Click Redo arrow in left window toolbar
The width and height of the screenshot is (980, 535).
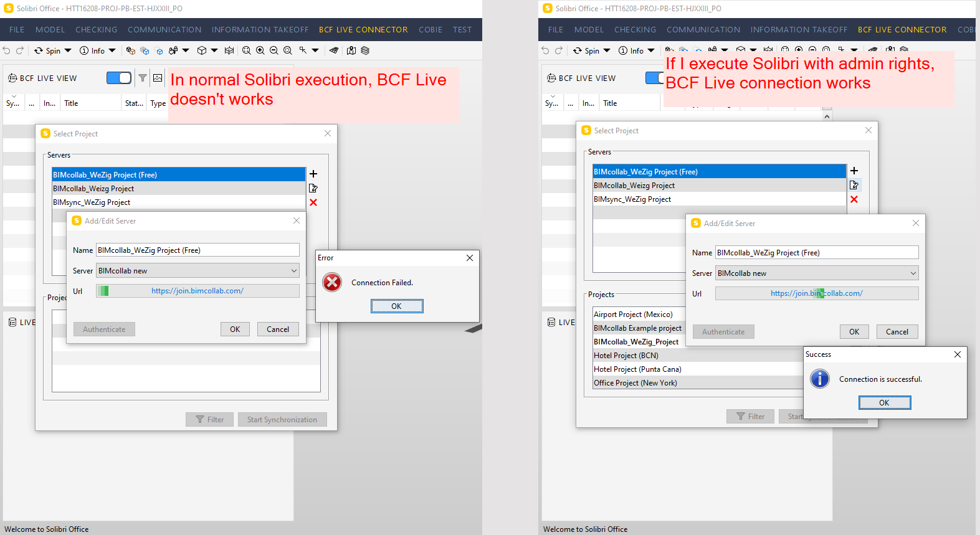20,50
